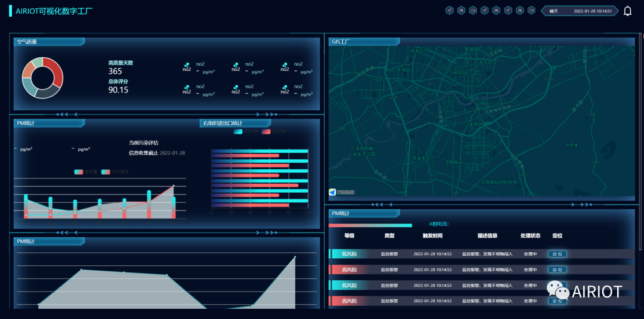Click 定位 button in the first alarm row
This screenshot has height=319, width=644.
(x=558, y=254)
